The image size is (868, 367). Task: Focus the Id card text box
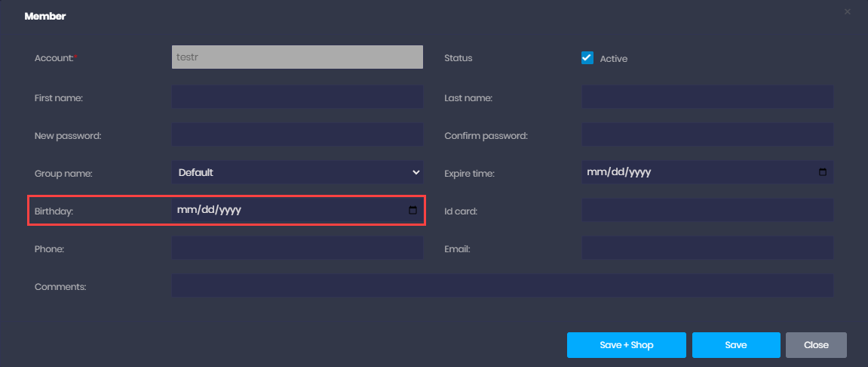[707, 210]
